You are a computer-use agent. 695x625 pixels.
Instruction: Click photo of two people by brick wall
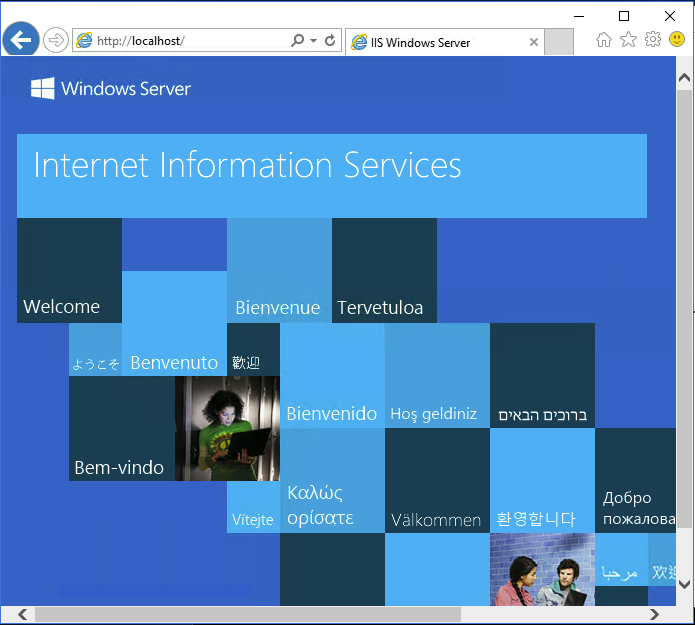point(543,569)
